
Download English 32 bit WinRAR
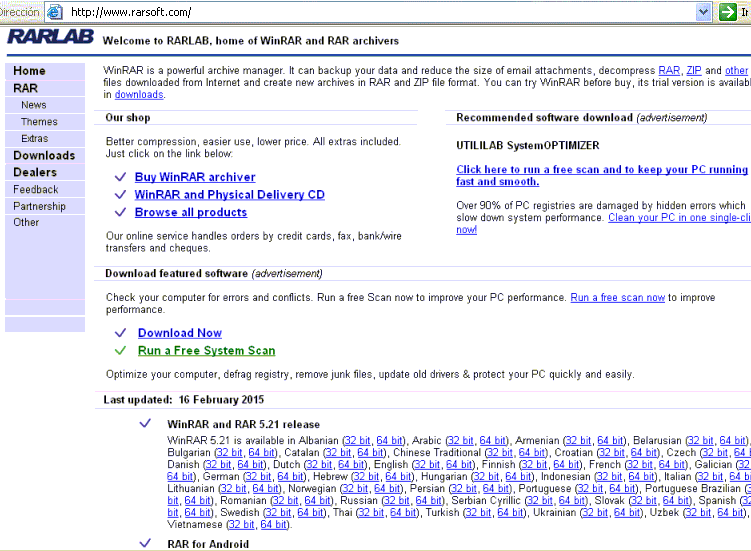pos(427,464)
